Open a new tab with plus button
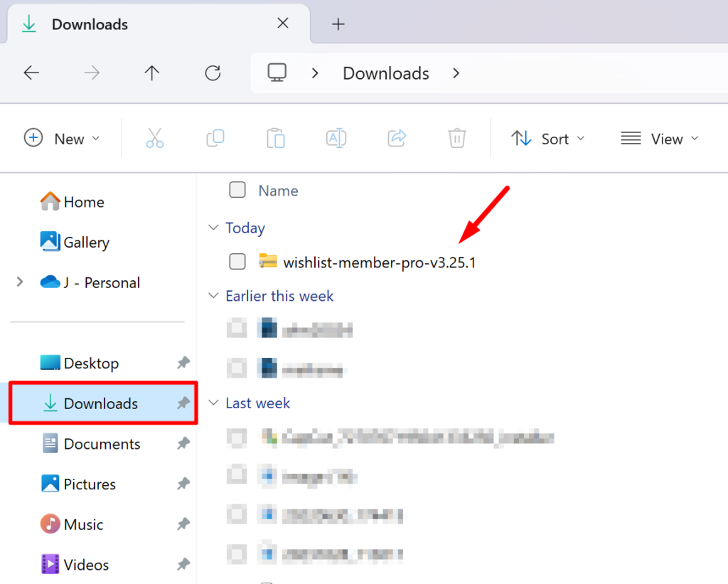 [338, 24]
